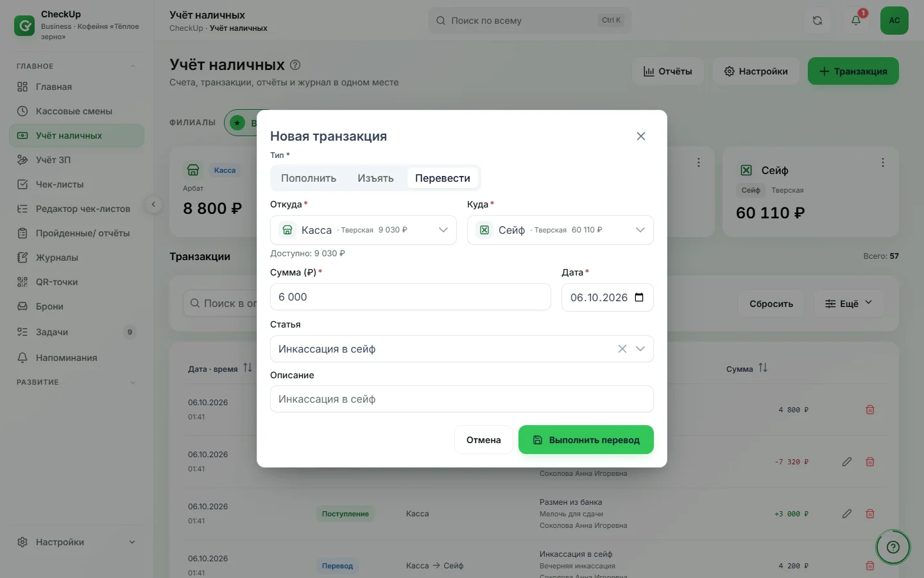
Task: Open Журналы in sidebar
Action: point(77,258)
